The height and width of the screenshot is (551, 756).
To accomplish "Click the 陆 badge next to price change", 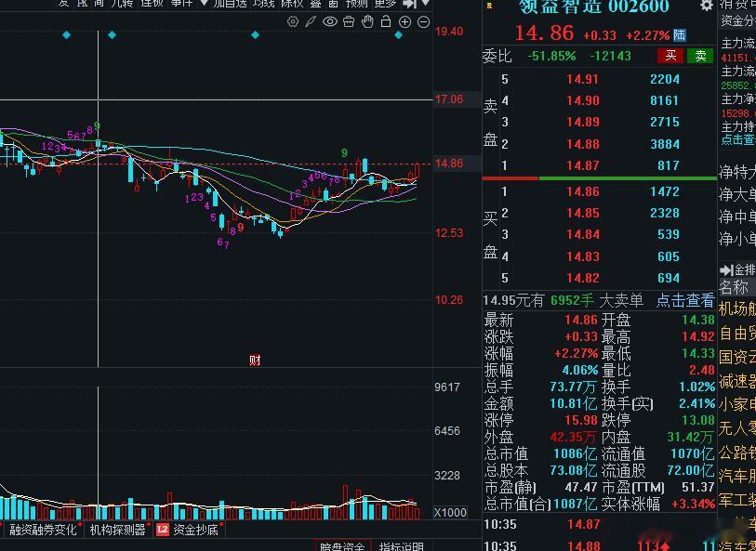I will [x=679, y=35].
